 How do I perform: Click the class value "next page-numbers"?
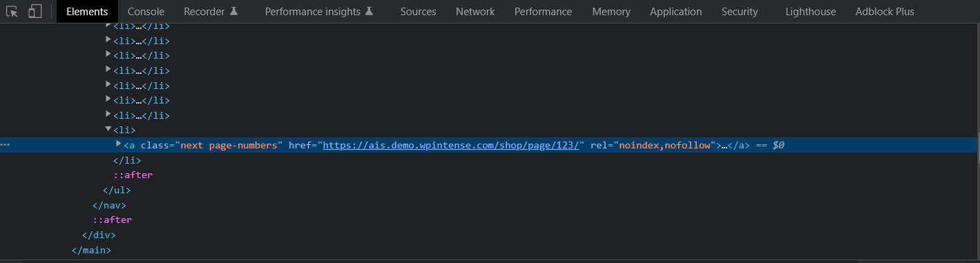(x=229, y=145)
